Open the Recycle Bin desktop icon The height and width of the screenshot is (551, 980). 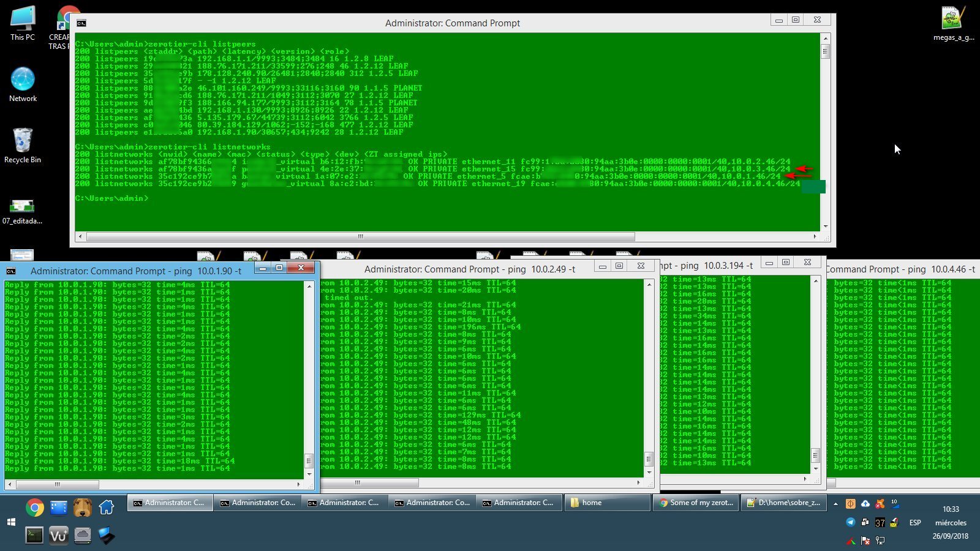pos(23,146)
